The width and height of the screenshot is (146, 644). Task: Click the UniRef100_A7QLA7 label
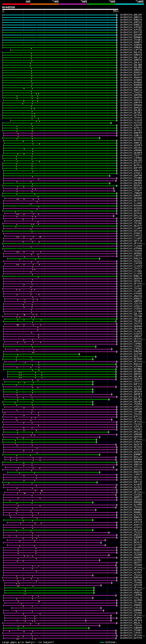131,590
